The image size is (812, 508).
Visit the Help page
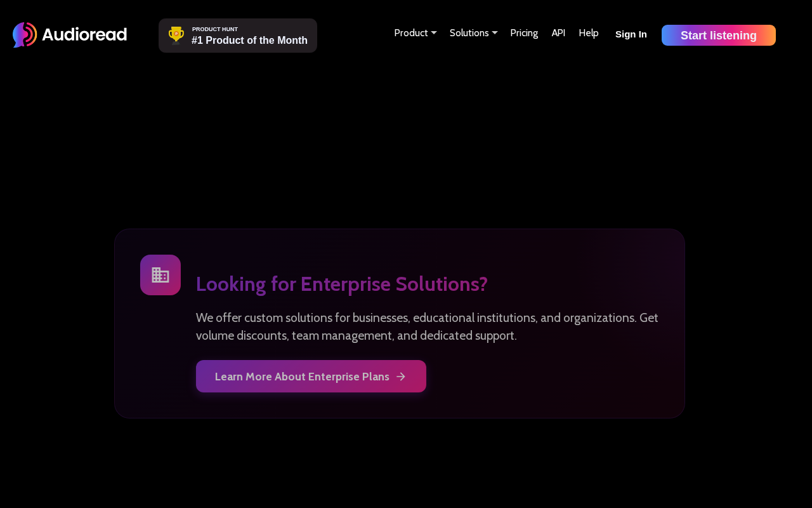tap(589, 33)
